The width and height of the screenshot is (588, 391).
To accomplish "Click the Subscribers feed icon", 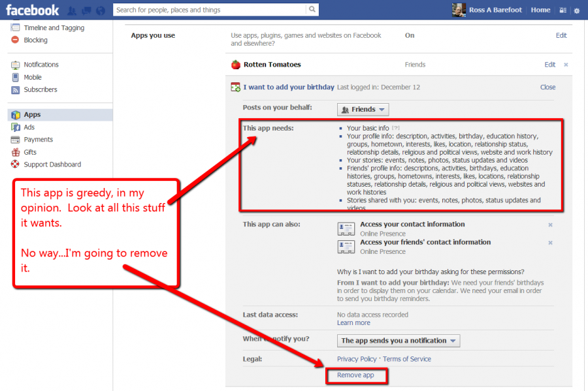I will tap(16, 90).
